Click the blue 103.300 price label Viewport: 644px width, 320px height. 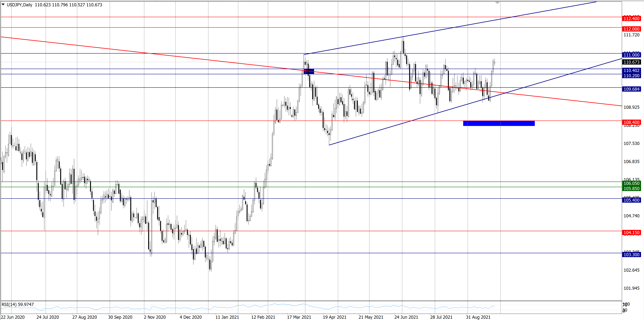(x=631, y=255)
